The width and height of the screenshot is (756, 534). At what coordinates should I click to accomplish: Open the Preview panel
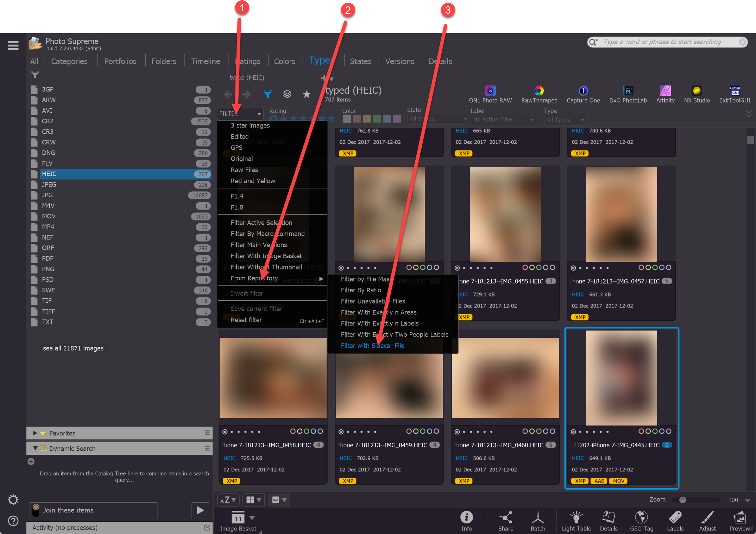739,521
